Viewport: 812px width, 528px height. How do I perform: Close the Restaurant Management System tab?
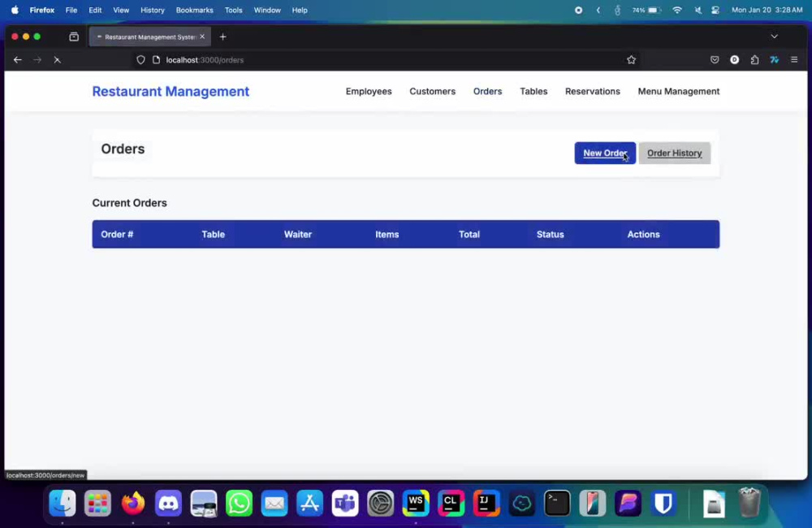[202, 37]
